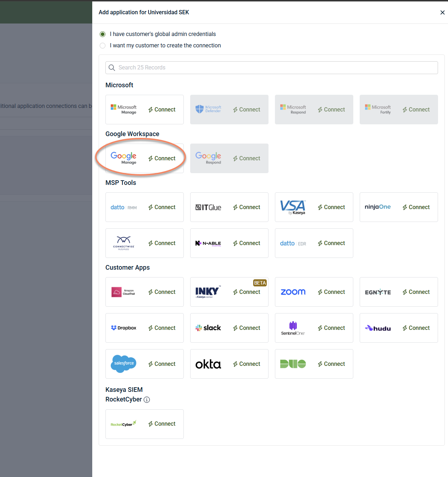Connect ITGlue
The image size is (448, 477).
click(x=247, y=207)
